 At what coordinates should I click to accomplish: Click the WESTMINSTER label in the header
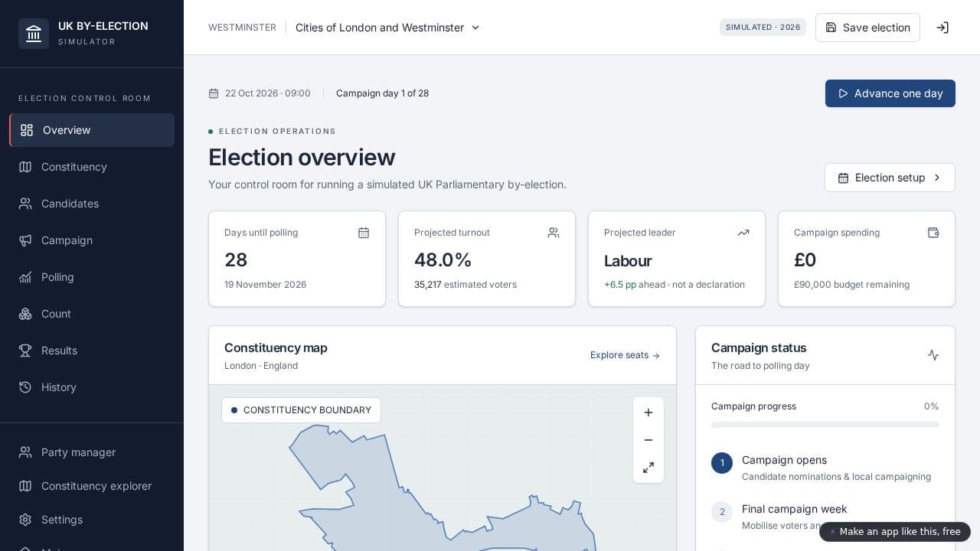point(242,28)
